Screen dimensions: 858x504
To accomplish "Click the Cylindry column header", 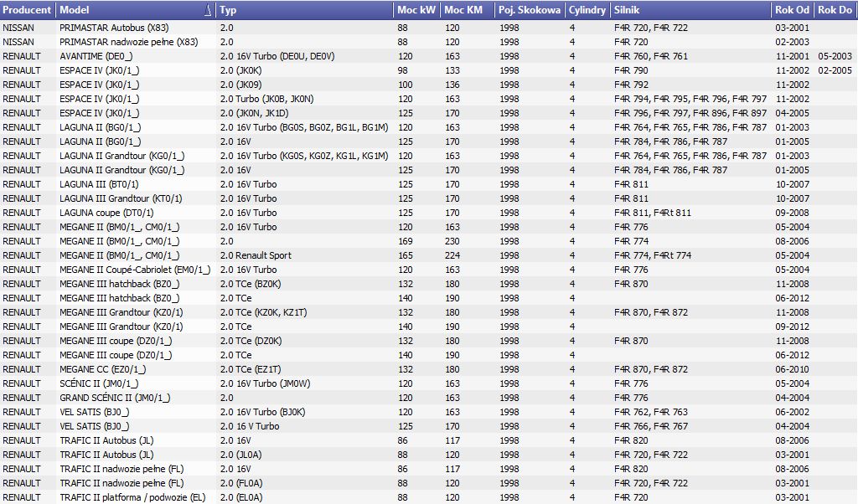I will [587, 10].
